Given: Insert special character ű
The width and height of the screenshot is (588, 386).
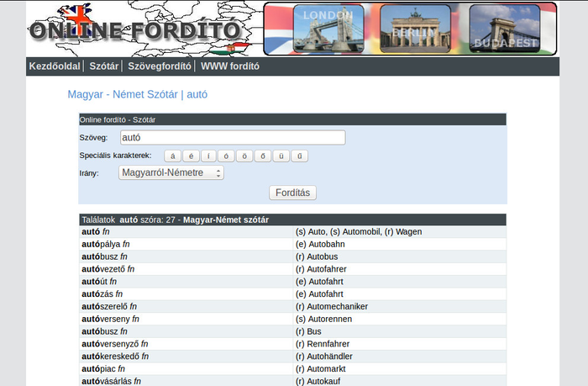Looking at the screenshot, I should [x=300, y=156].
